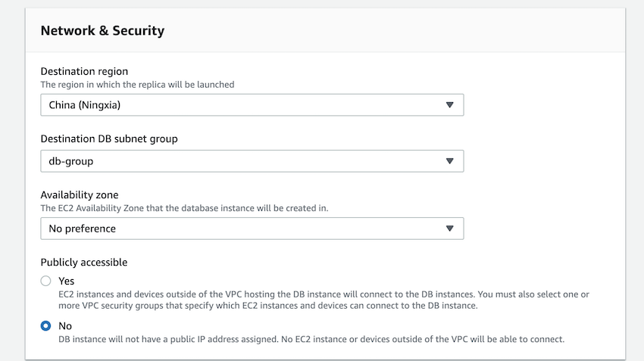644x361 pixels.
Task: Select the No radio button
Action: pos(46,325)
